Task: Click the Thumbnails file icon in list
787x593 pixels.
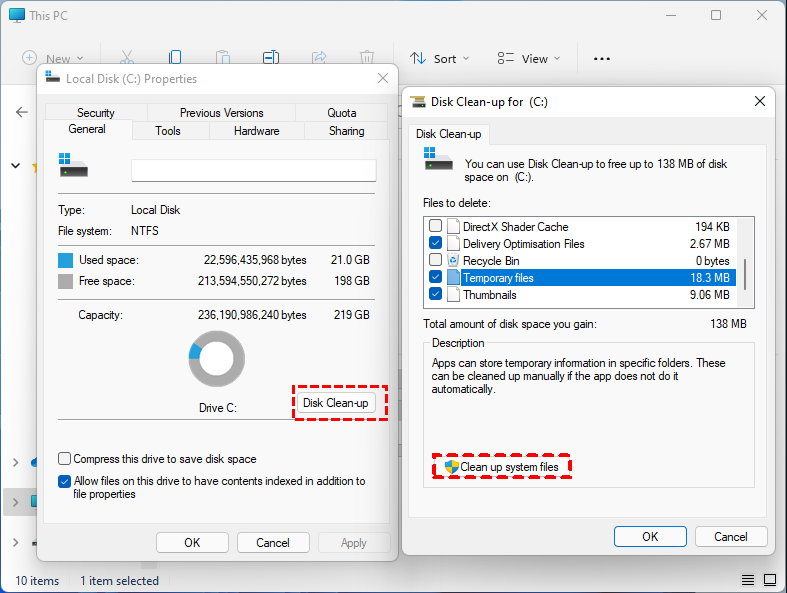Action: (453, 295)
